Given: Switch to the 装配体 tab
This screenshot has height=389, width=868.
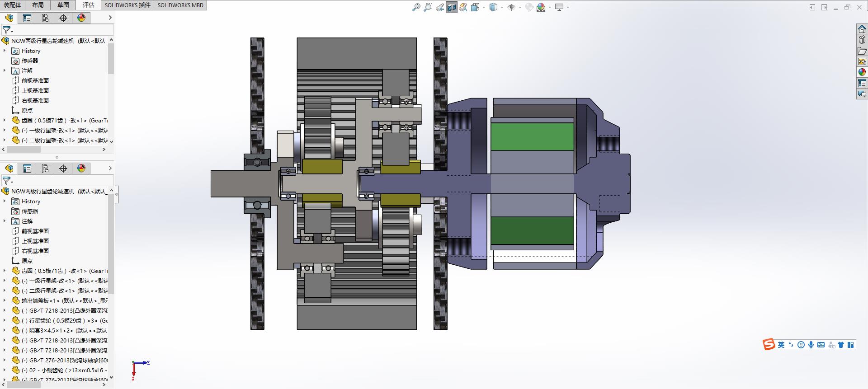Looking at the screenshot, I should (13, 5).
